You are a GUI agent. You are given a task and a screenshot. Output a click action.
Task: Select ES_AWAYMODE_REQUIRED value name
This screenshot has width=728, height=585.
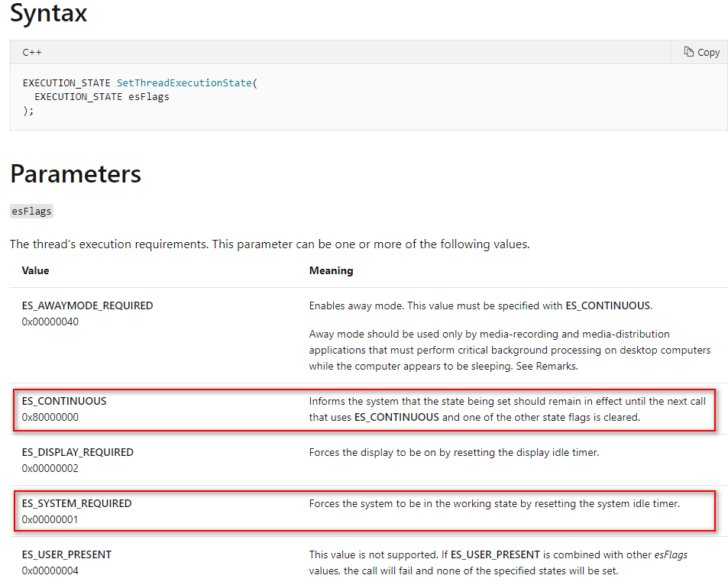[x=87, y=305]
